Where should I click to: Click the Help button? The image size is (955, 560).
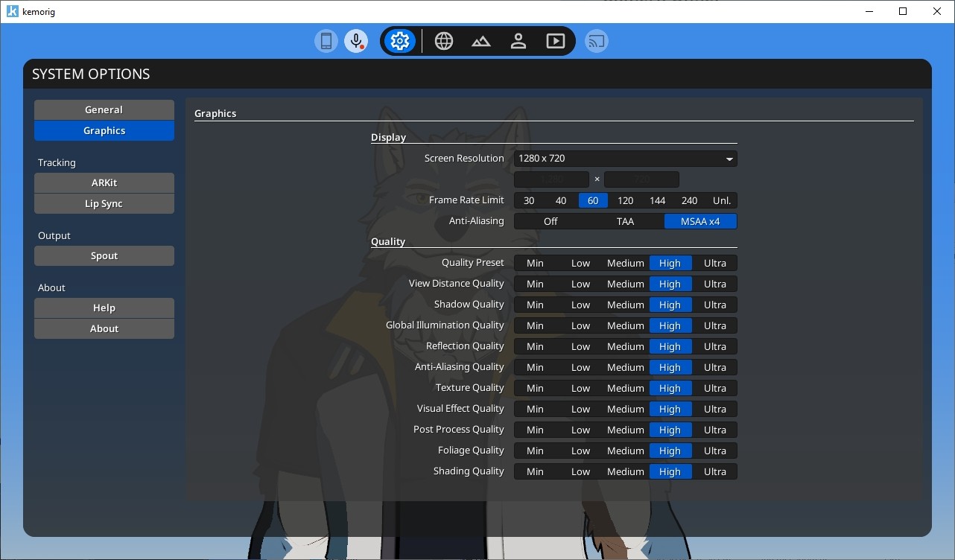tap(104, 308)
